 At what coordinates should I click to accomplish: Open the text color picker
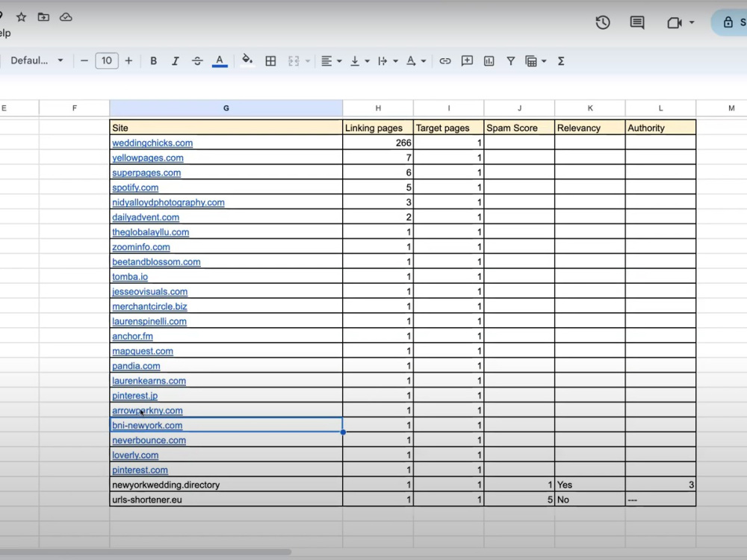coord(220,61)
